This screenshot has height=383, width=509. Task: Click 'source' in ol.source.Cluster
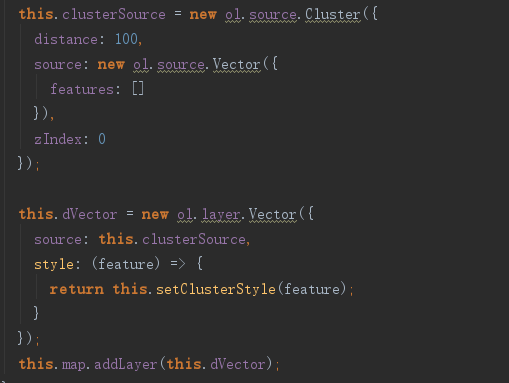273,15
